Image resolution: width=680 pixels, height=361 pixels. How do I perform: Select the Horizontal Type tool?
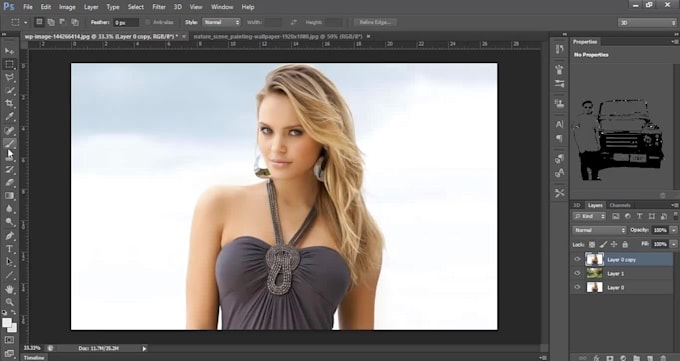[x=10, y=249]
